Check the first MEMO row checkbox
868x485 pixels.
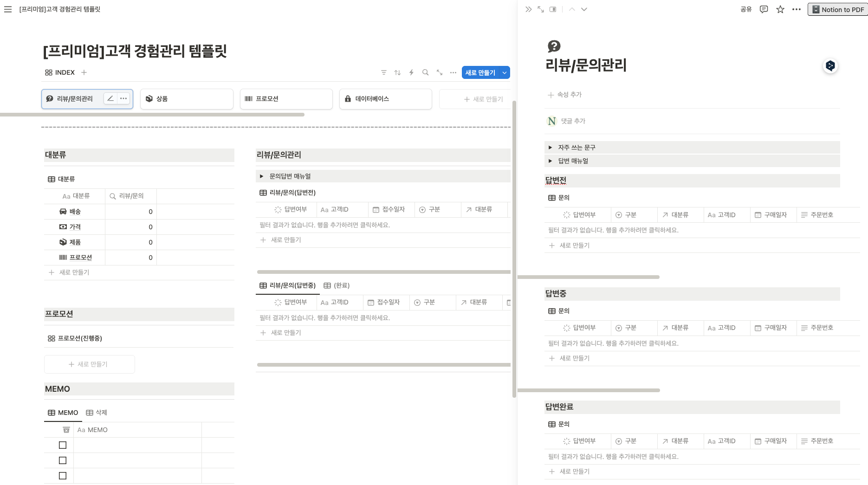63,445
